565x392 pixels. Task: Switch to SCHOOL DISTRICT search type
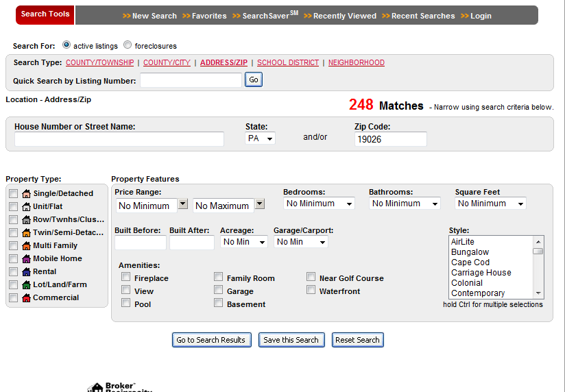(x=288, y=62)
